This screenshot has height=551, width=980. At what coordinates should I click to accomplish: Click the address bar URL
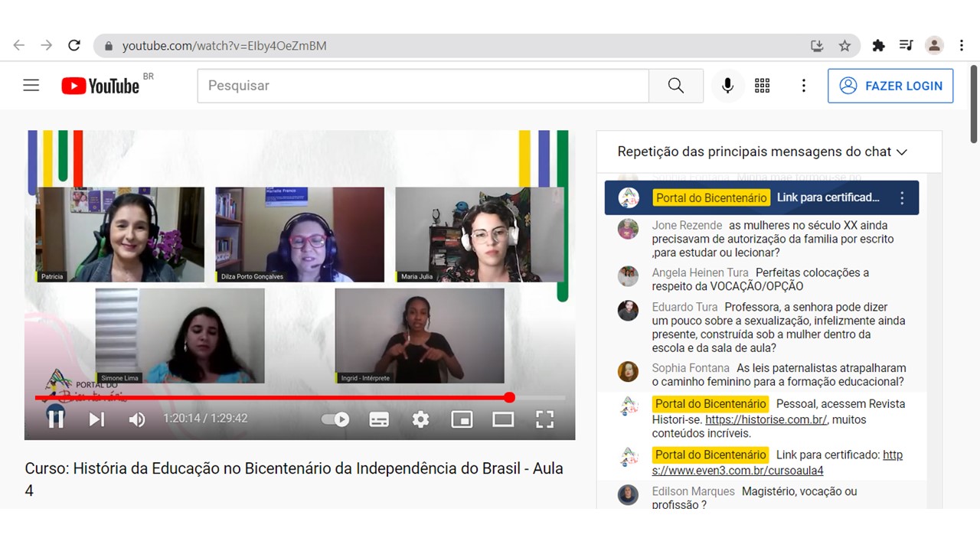tap(224, 46)
